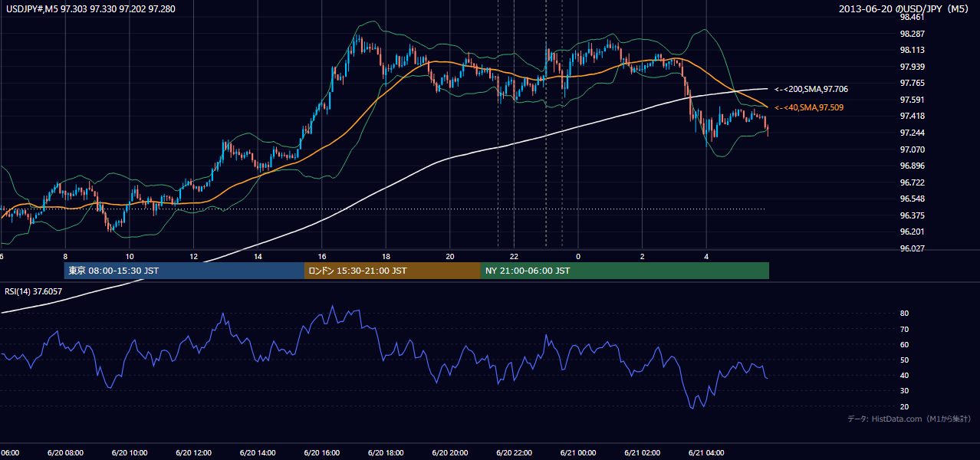Click the 6/20 16:00 bottom time label
Viewport: 980px width, 460px height.
(x=322, y=453)
